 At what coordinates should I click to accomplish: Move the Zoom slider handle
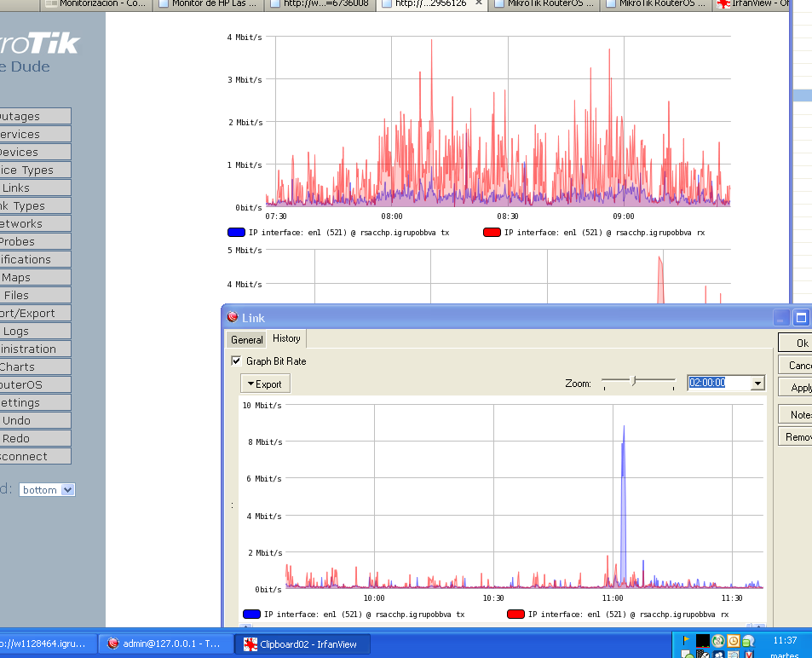(633, 381)
